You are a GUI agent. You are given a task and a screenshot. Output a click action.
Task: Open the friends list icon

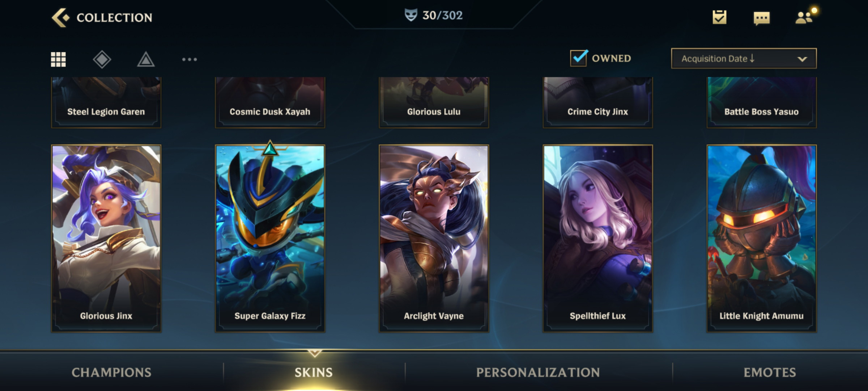click(804, 17)
